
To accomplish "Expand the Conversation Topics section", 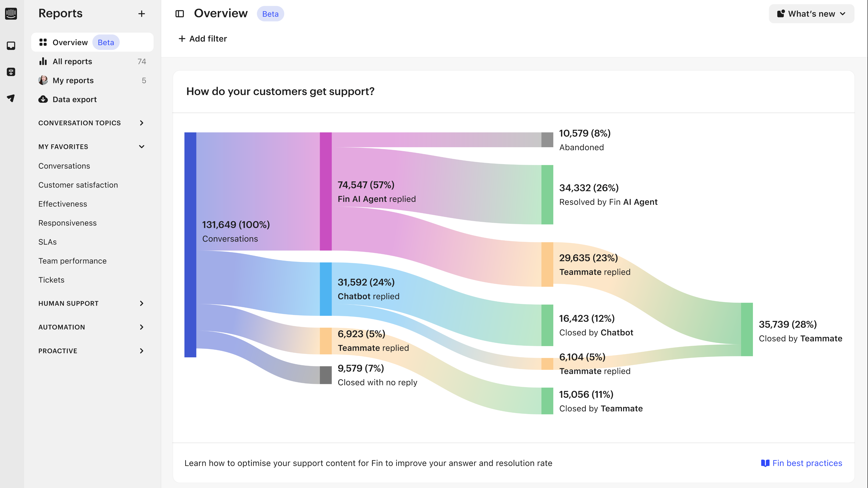I will click(x=142, y=123).
